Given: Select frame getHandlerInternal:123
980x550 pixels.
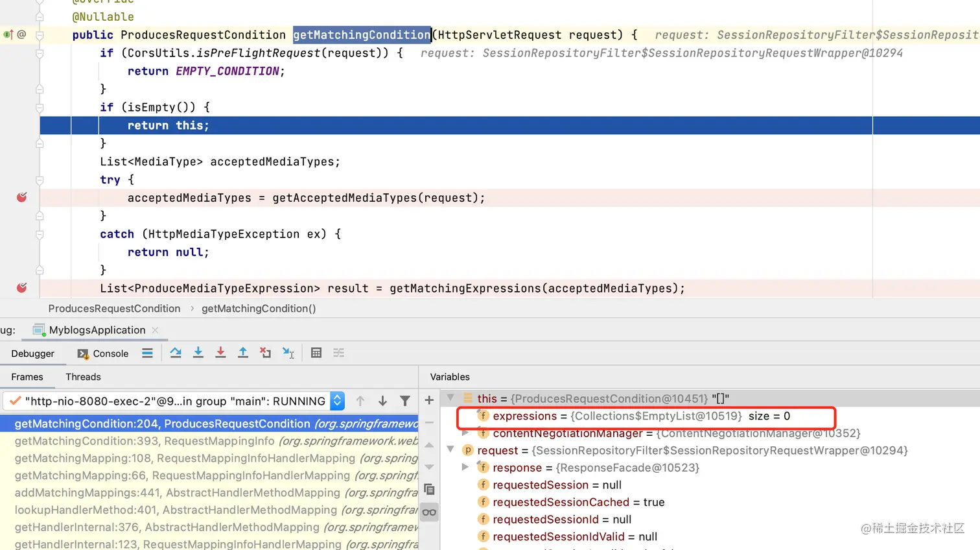Looking at the screenshot, I should 209,544.
